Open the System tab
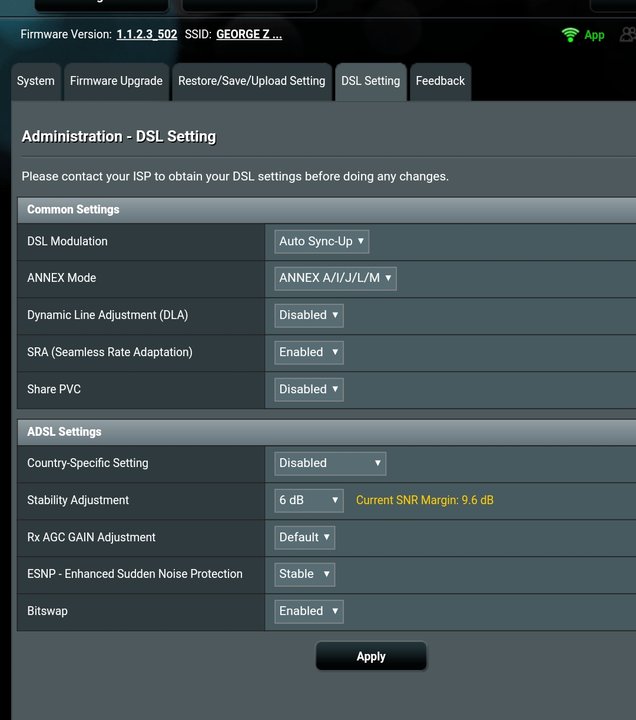 tap(36, 81)
